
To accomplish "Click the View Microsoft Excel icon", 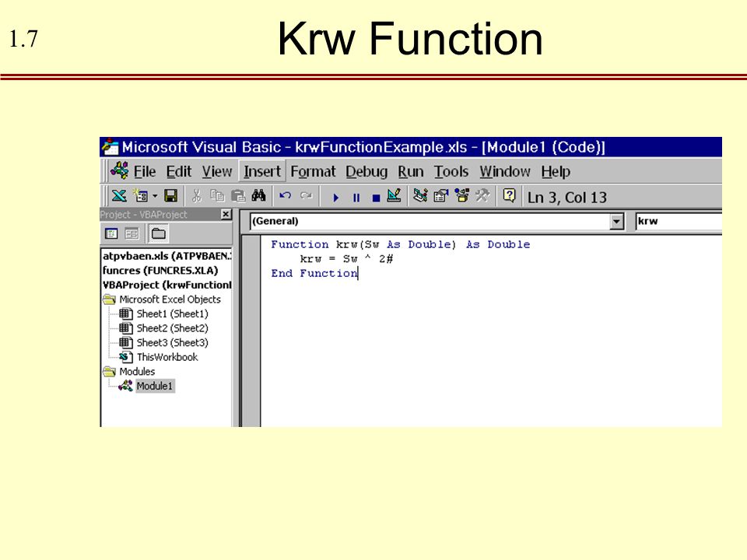I will [x=118, y=196].
